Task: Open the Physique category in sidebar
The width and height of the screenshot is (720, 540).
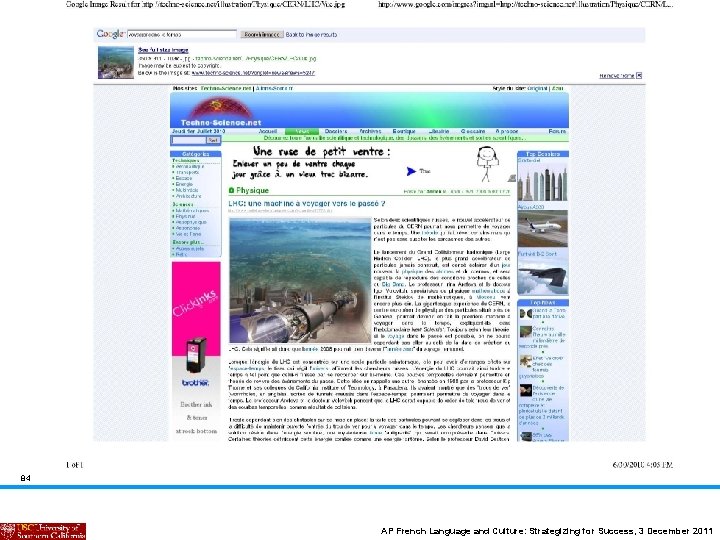Action: [x=186, y=216]
